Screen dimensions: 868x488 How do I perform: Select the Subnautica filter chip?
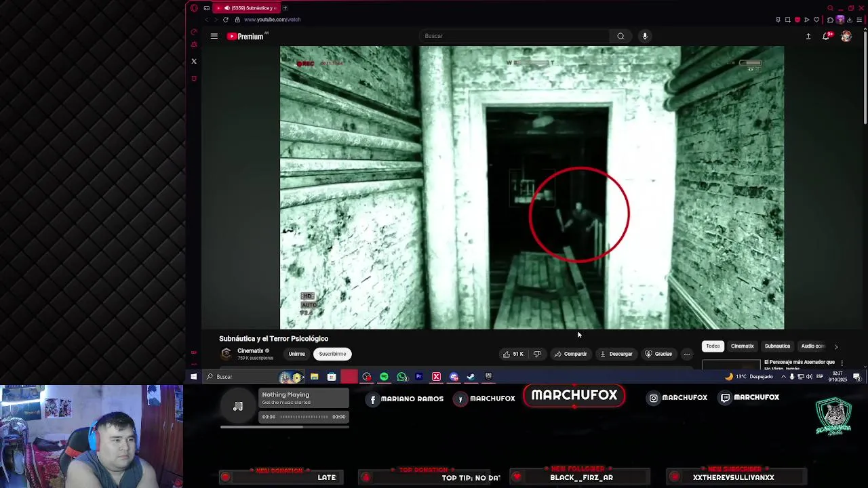[777, 346]
